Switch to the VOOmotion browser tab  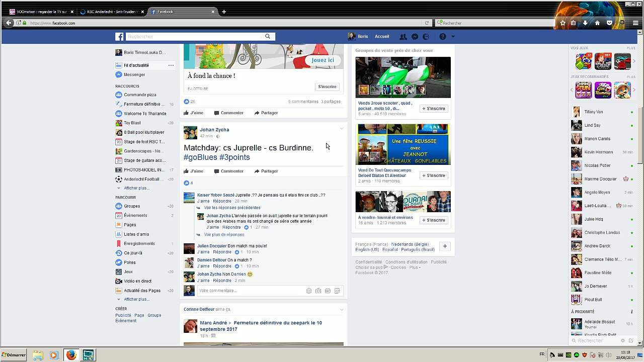[41, 12]
